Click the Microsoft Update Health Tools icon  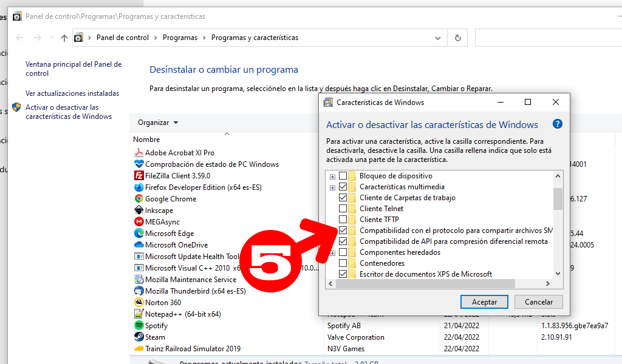coord(138,256)
